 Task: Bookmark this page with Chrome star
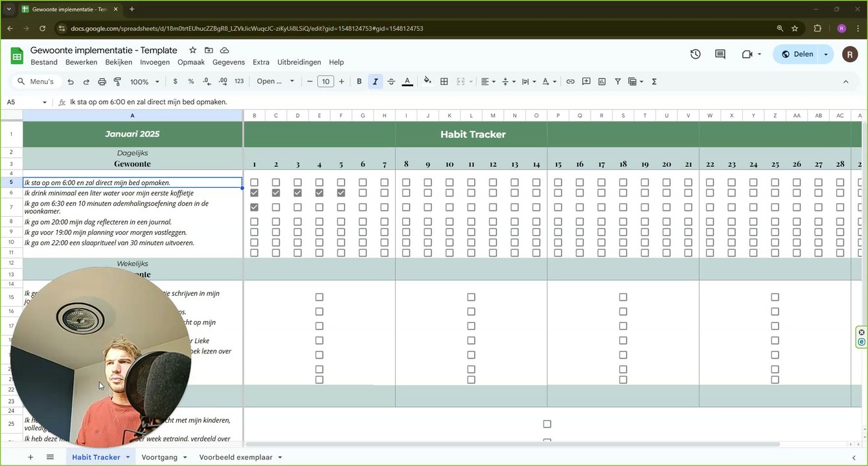click(x=795, y=28)
